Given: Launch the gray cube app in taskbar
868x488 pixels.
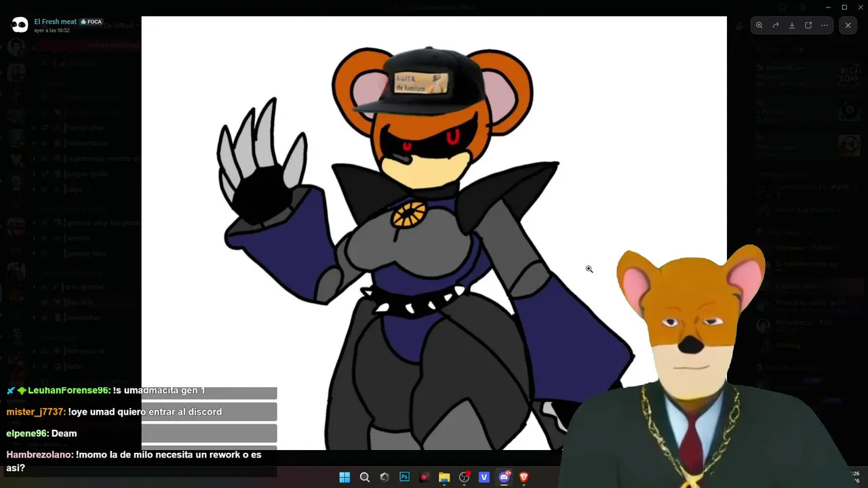Looking at the screenshot, I should click(x=384, y=477).
